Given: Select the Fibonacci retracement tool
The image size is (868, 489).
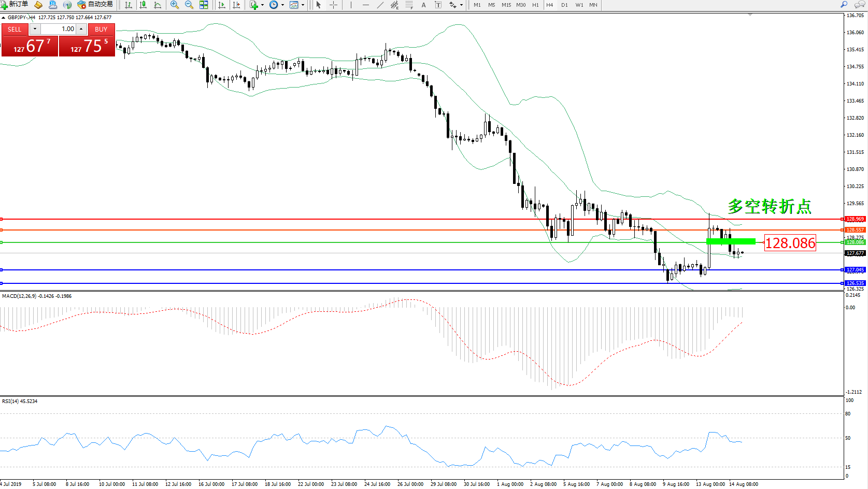Looking at the screenshot, I should (x=409, y=5).
